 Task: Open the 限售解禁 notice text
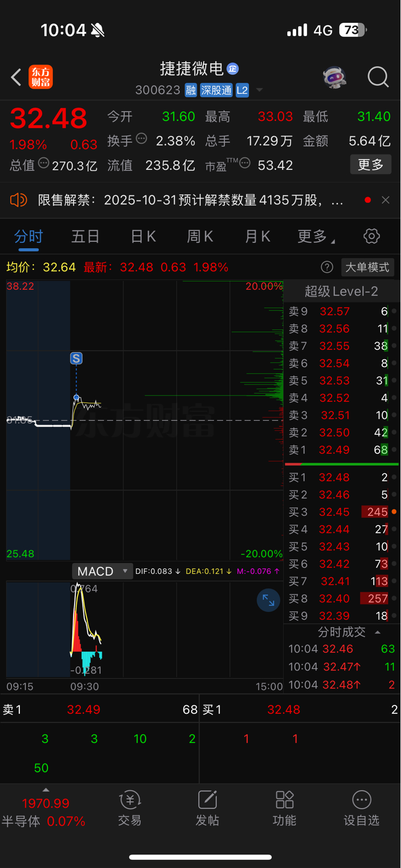(x=190, y=200)
